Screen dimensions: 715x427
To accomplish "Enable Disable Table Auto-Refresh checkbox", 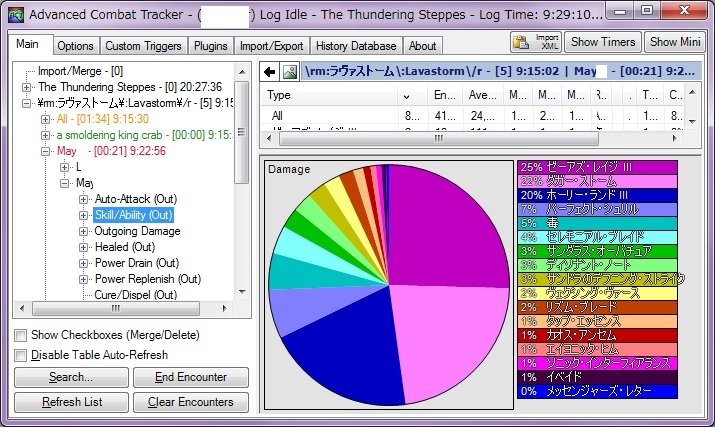I will click(21, 355).
